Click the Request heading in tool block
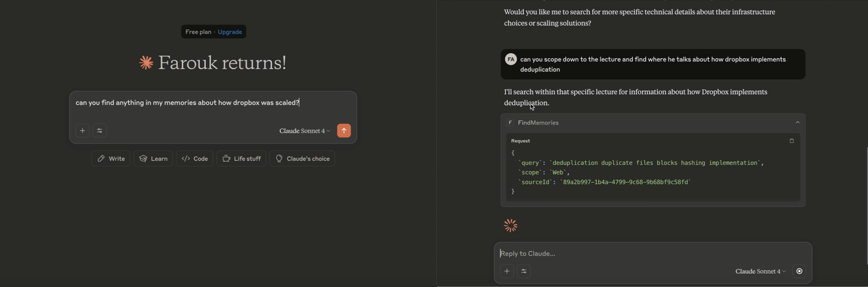The width and height of the screenshot is (868, 287). [520, 141]
